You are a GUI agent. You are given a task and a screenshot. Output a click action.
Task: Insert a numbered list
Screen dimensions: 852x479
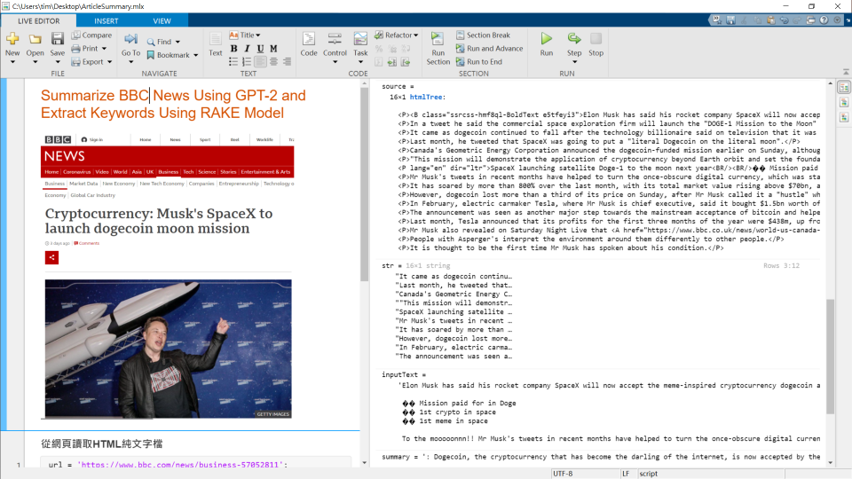pos(247,62)
